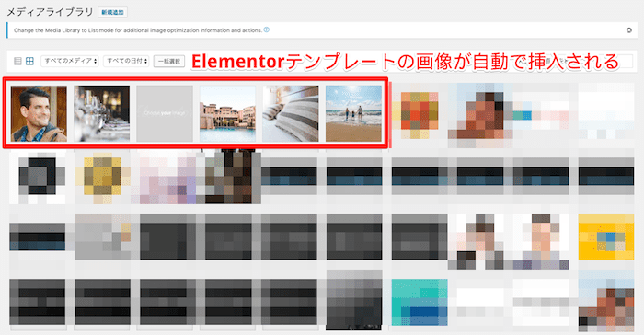
Task: Click the 一括選択 bulk select button
Action: [x=169, y=62]
